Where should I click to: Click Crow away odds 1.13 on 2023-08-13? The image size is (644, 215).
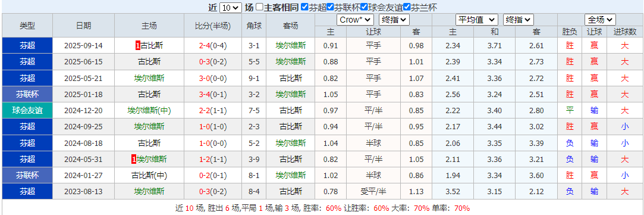click(x=416, y=192)
